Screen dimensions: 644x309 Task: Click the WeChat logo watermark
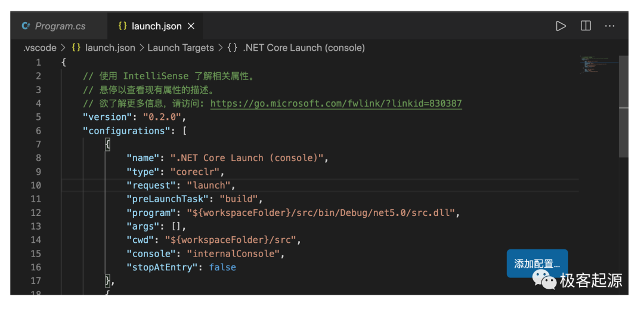click(544, 278)
